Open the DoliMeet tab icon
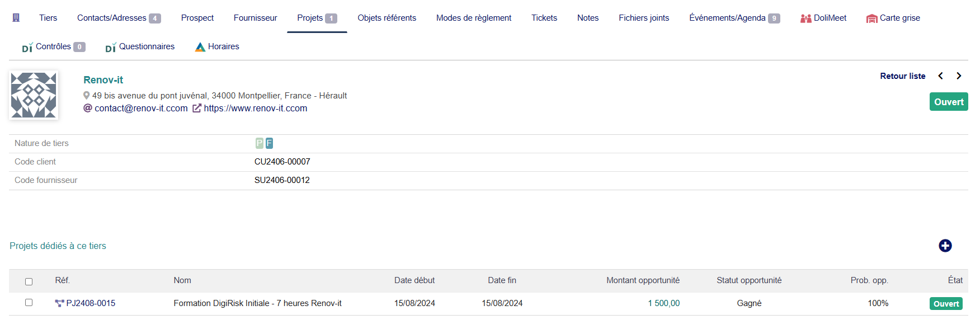The width and height of the screenshot is (980, 329). pos(805,18)
